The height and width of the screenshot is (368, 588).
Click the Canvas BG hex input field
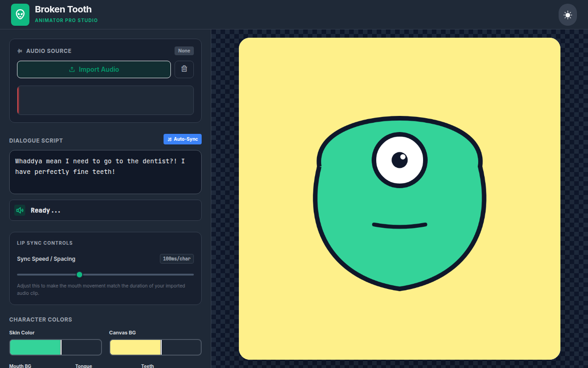coord(181,347)
